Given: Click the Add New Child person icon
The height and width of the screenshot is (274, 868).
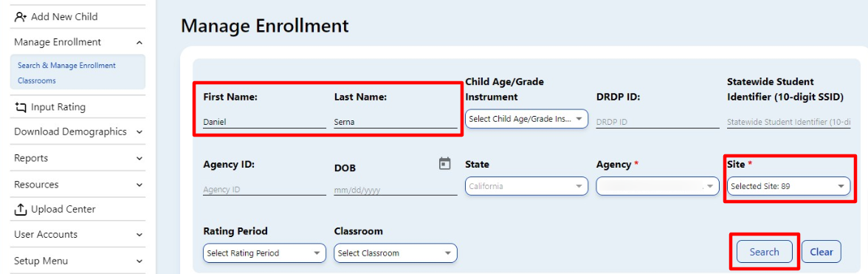Looking at the screenshot, I should [x=21, y=16].
